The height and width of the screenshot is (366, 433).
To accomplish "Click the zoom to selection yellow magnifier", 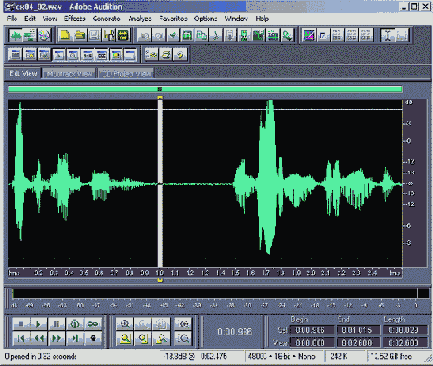I will pyautogui.click(x=125, y=339).
